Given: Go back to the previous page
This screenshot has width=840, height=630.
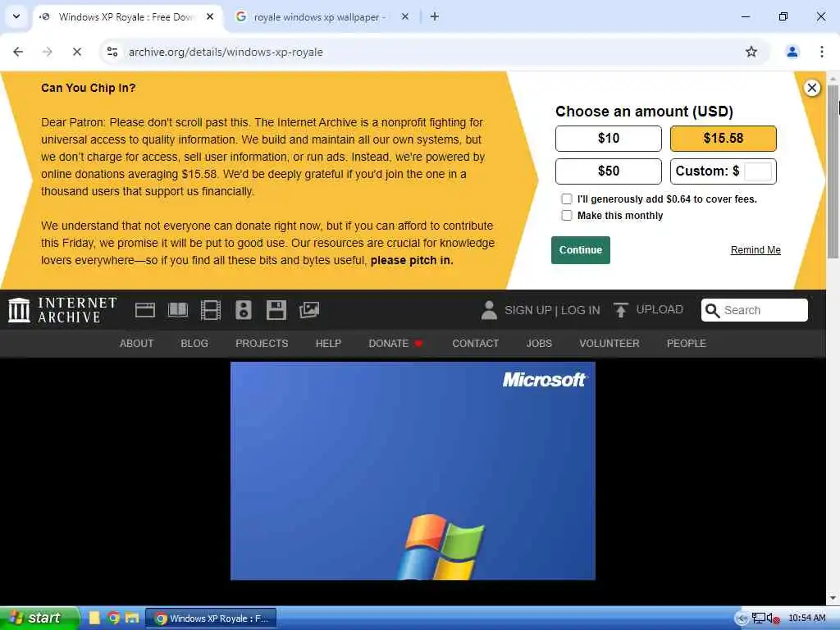Looking at the screenshot, I should point(18,52).
